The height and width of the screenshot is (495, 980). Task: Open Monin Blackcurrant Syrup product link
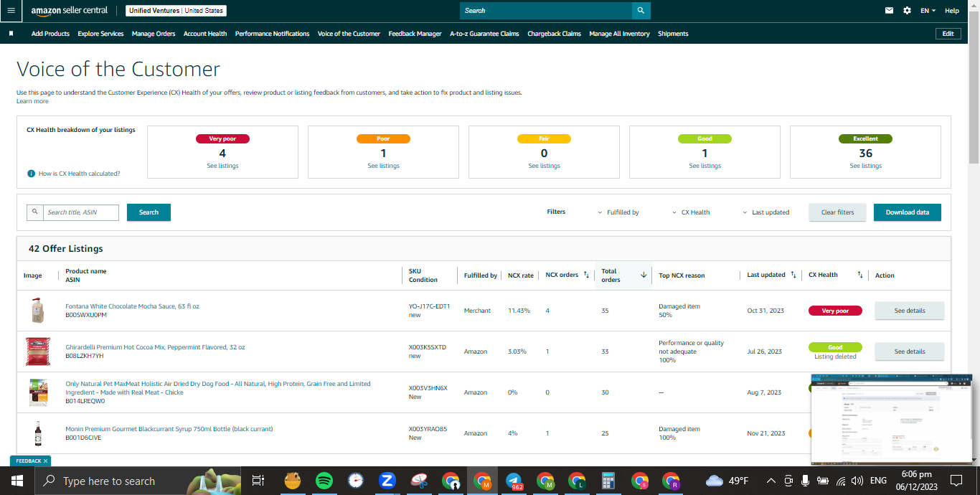coord(169,429)
